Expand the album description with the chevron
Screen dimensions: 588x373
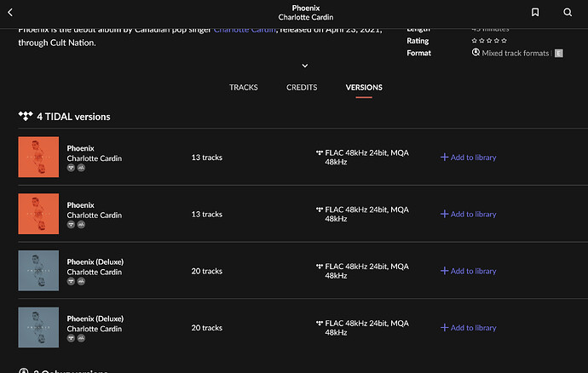[x=305, y=66]
